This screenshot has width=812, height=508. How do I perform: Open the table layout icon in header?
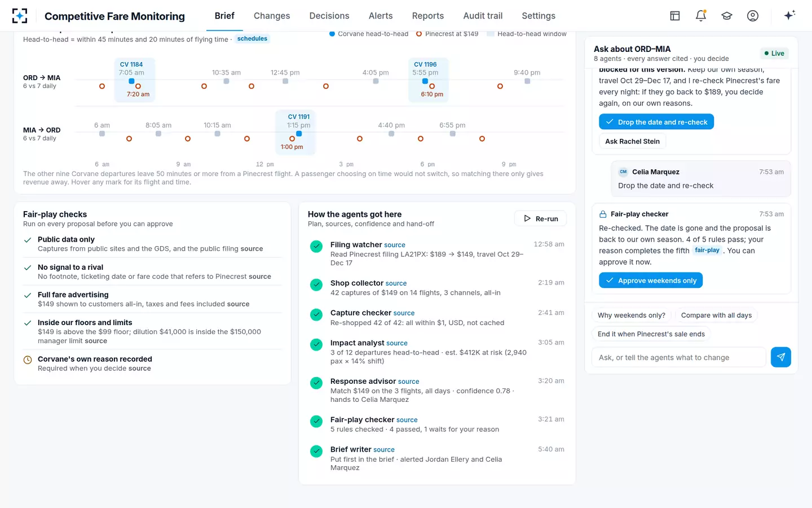675,16
